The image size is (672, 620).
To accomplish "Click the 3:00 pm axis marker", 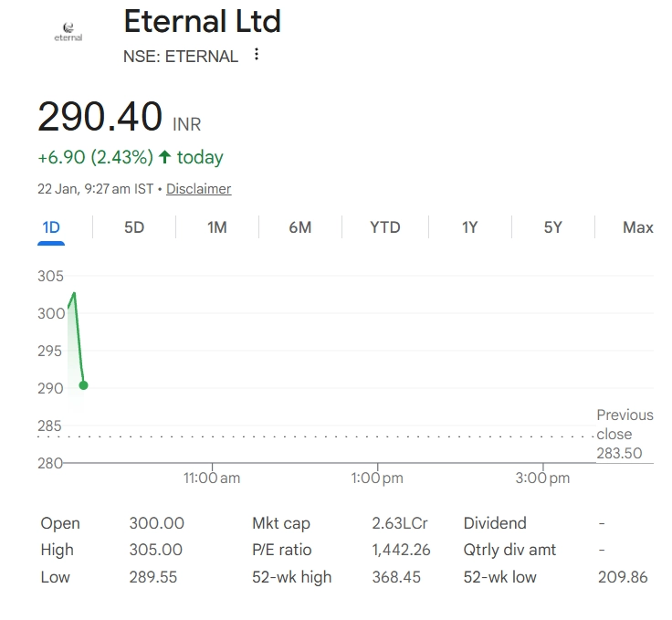I will [x=542, y=478].
